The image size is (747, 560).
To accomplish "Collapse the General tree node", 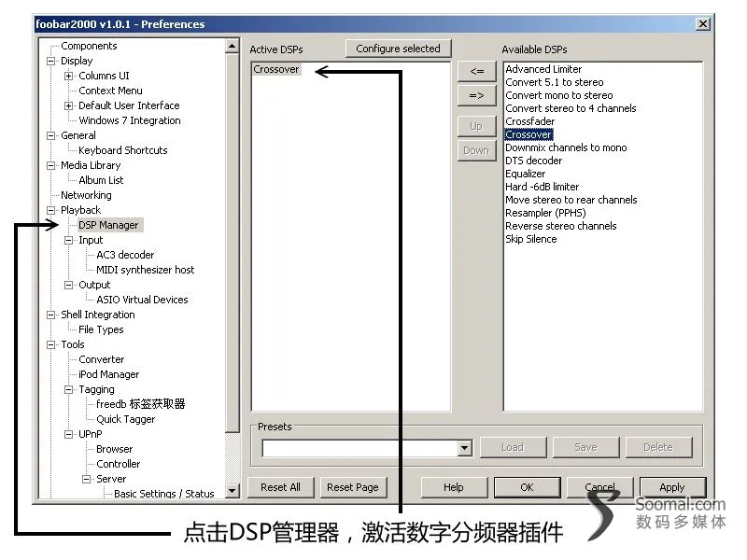I will pyautogui.click(x=51, y=135).
